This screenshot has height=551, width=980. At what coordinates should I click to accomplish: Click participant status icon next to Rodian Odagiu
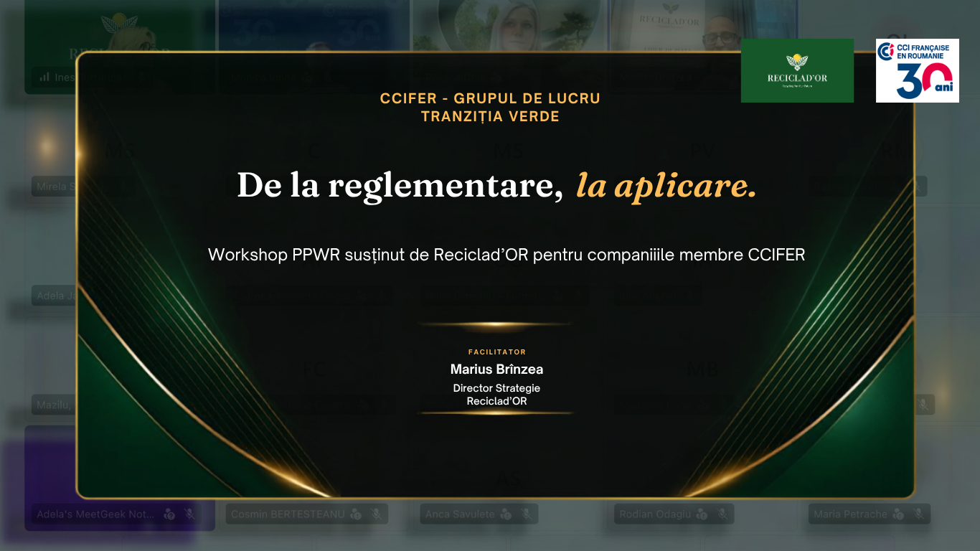tap(702, 514)
